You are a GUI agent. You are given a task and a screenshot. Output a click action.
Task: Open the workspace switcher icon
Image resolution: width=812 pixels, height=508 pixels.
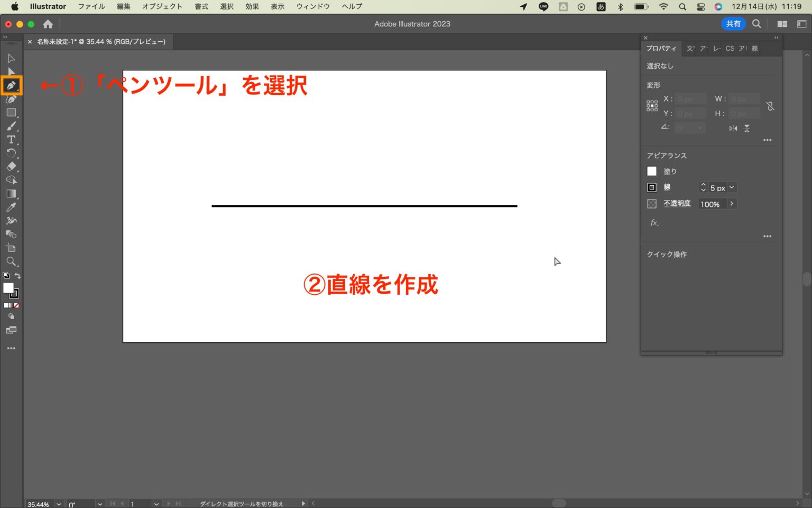801,24
